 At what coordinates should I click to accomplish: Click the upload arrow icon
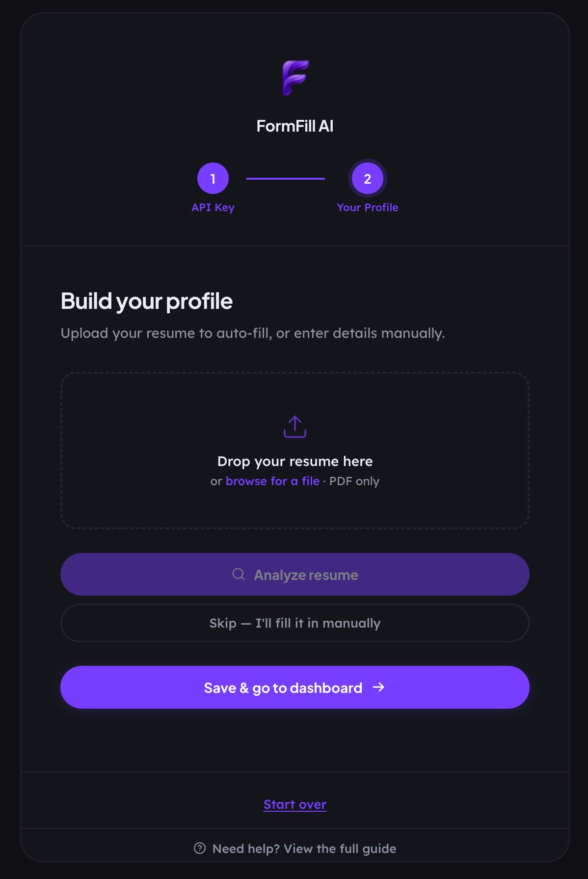pyautogui.click(x=295, y=427)
